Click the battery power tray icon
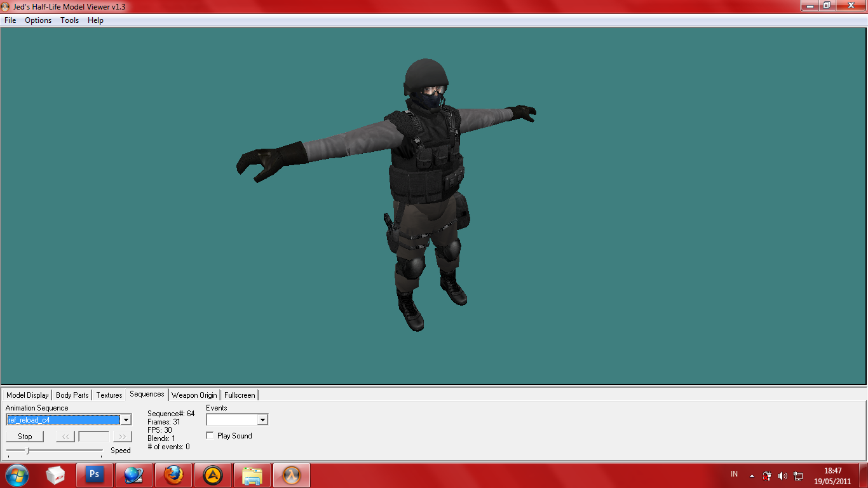The height and width of the screenshot is (488, 868). tap(767, 475)
